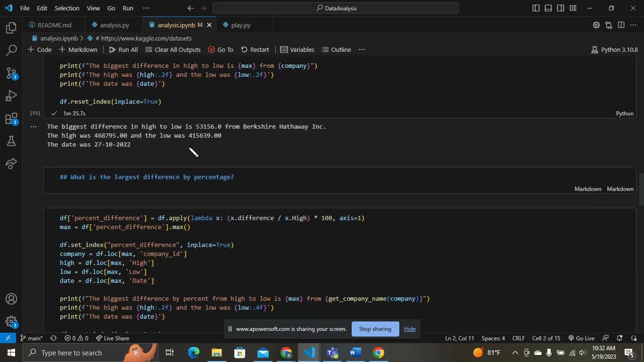The height and width of the screenshot is (362, 644).
Task: Split the editor to the right
Action: (x=621, y=25)
